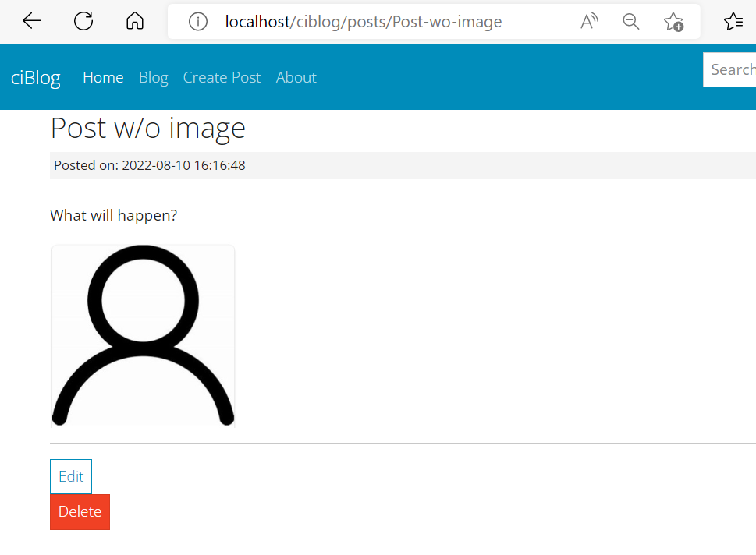
Task: Focus the address bar URL text
Action: pos(364,22)
